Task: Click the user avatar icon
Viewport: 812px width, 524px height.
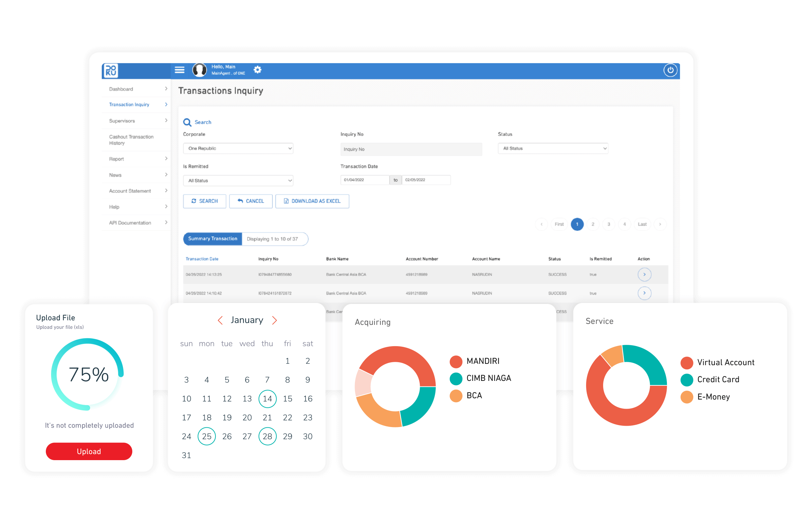Action: tap(200, 70)
